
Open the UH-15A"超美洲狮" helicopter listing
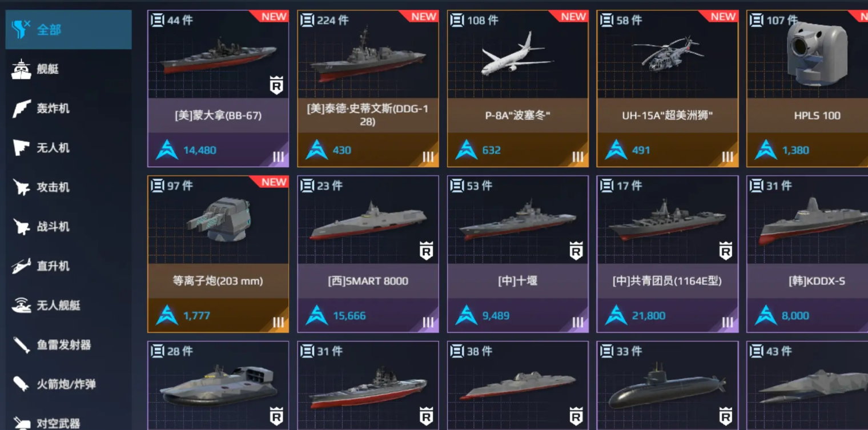667,89
